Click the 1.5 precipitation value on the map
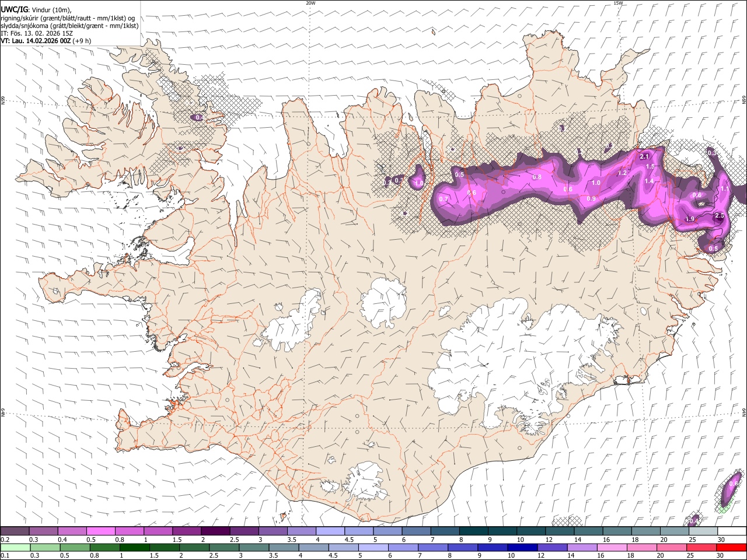Viewport: 747px width, 560px height. coord(651,166)
